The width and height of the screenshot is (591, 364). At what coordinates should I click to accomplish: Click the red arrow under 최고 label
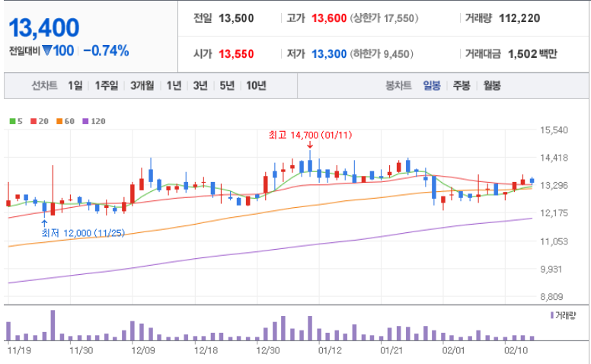click(x=310, y=145)
